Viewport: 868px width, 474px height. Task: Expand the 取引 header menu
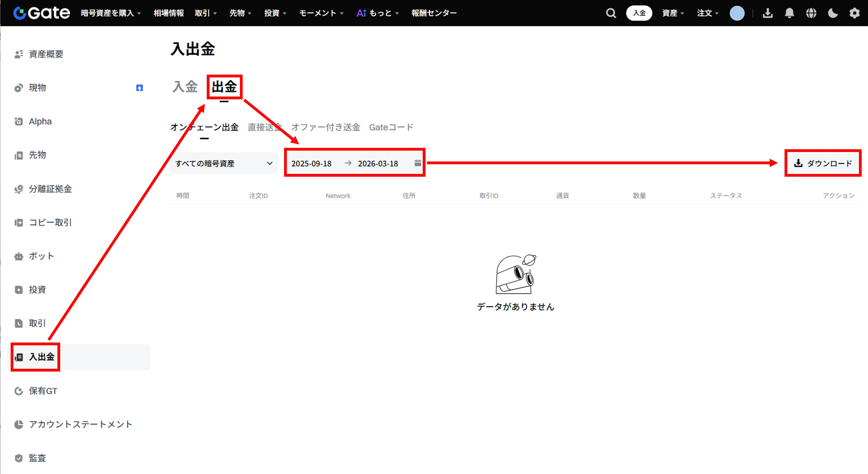point(206,13)
